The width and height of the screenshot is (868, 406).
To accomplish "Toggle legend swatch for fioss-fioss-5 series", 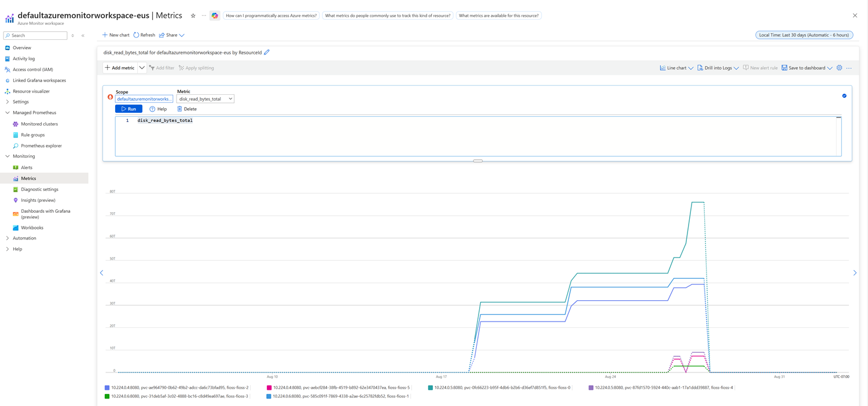I will click(269, 388).
